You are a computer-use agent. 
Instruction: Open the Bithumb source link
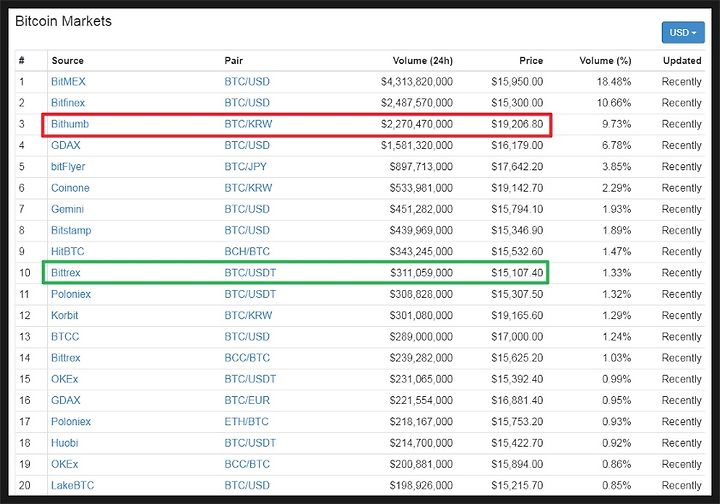click(x=70, y=124)
